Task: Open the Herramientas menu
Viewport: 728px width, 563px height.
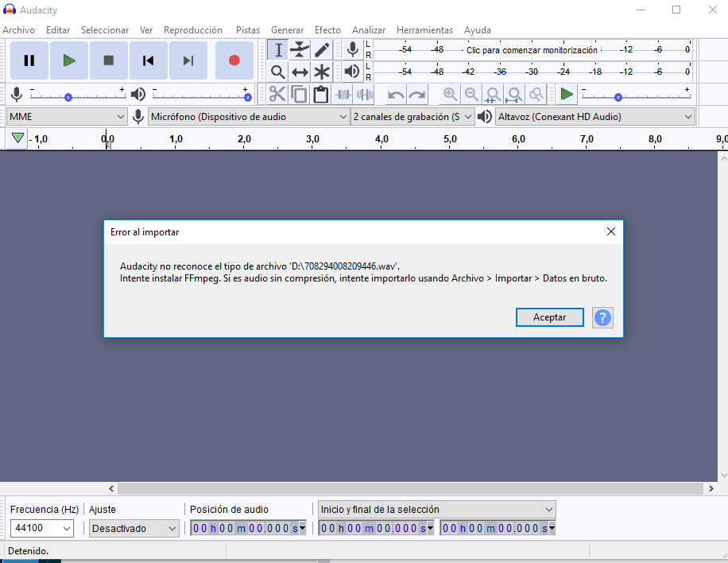Action: tap(425, 30)
